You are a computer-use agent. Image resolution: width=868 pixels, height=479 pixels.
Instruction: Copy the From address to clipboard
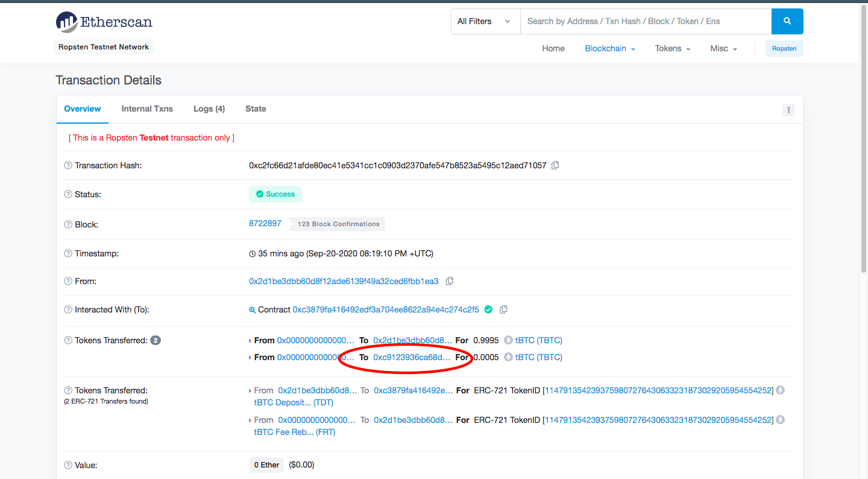(x=449, y=281)
